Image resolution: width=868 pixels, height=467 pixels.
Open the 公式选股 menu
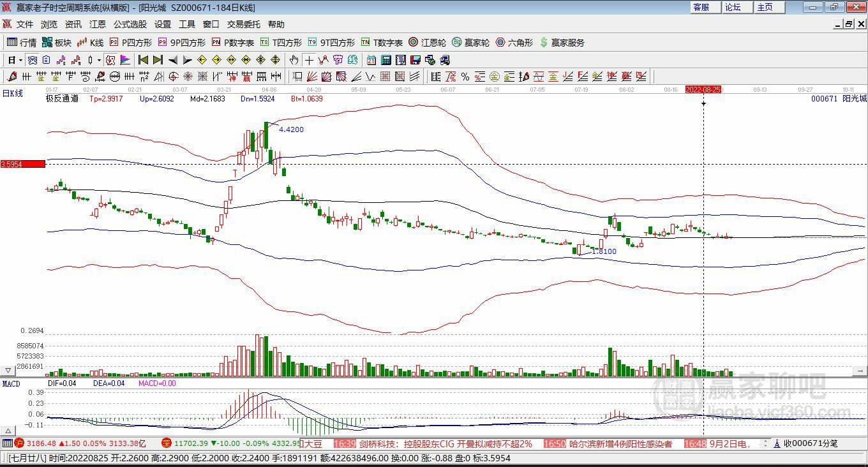(130, 24)
